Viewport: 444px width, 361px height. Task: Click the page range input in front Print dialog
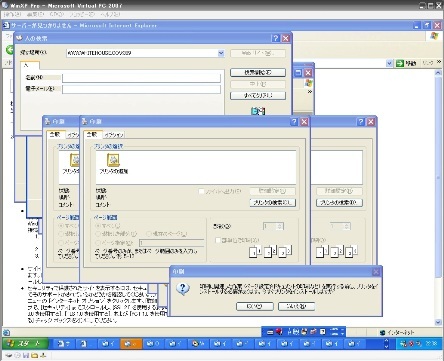[x=172, y=243]
